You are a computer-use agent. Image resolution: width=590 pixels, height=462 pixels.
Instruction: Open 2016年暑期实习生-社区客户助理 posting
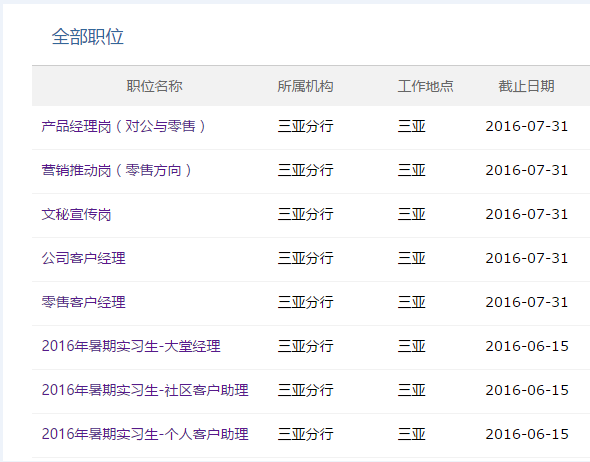(x=145, y=390)
